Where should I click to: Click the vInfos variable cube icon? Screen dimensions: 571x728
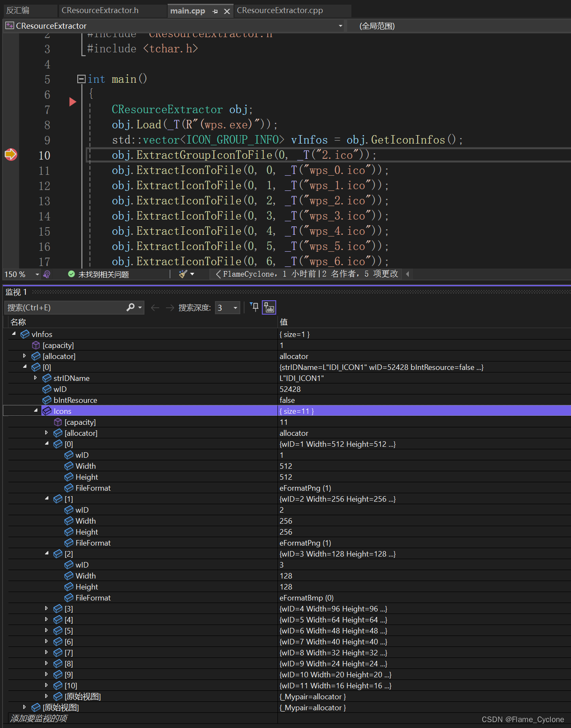(25, 334)
